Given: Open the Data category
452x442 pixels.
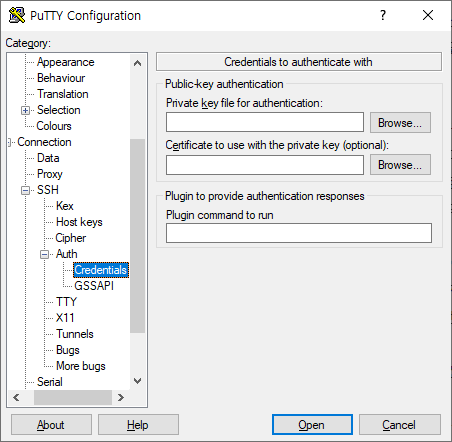Looking at the screenshot, I should point(48,158).
